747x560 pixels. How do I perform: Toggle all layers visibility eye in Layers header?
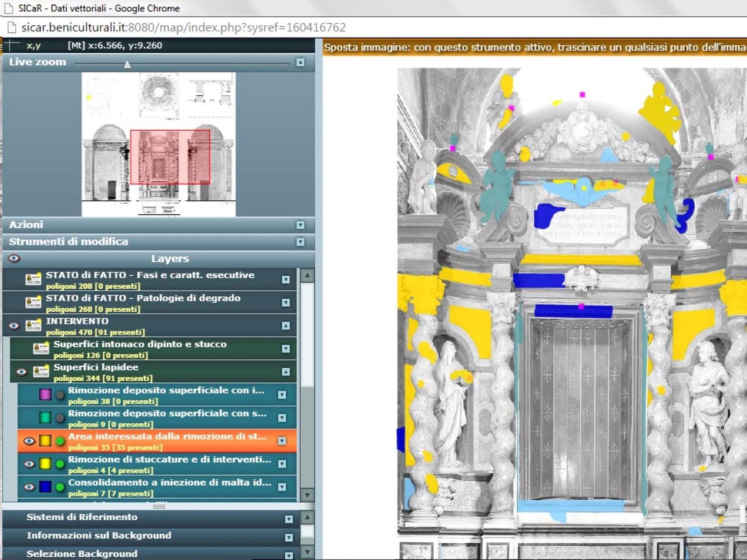tap(14, 258)
